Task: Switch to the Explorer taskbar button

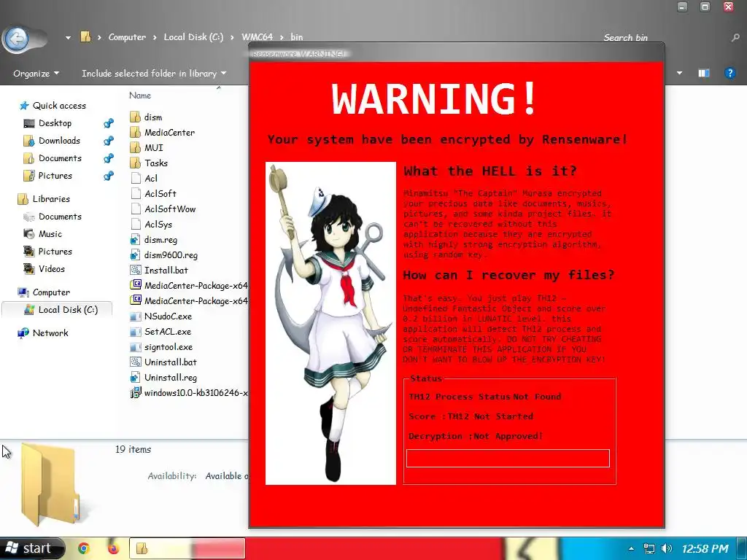Action: point(187,548)
